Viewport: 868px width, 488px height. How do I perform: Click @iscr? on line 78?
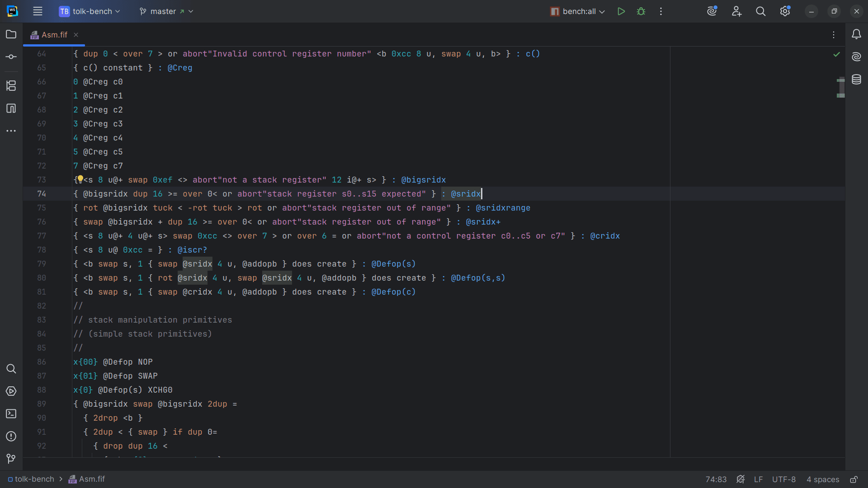[x=192, y=250]
